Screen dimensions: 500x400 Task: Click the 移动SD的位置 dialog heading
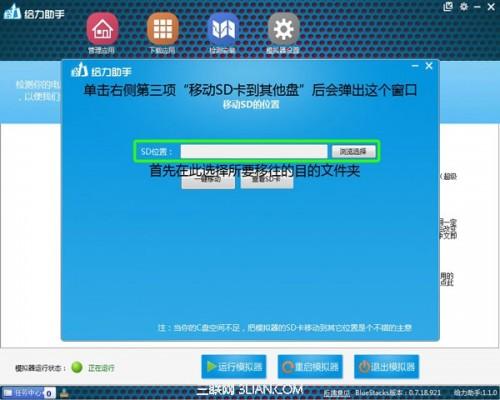(251, 105)
